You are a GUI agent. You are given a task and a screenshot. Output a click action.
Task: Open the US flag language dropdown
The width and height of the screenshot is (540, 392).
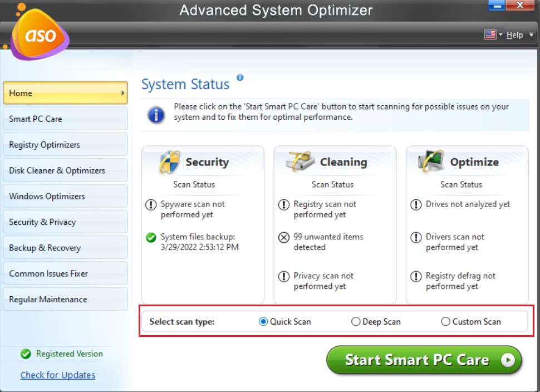(493, 35)
